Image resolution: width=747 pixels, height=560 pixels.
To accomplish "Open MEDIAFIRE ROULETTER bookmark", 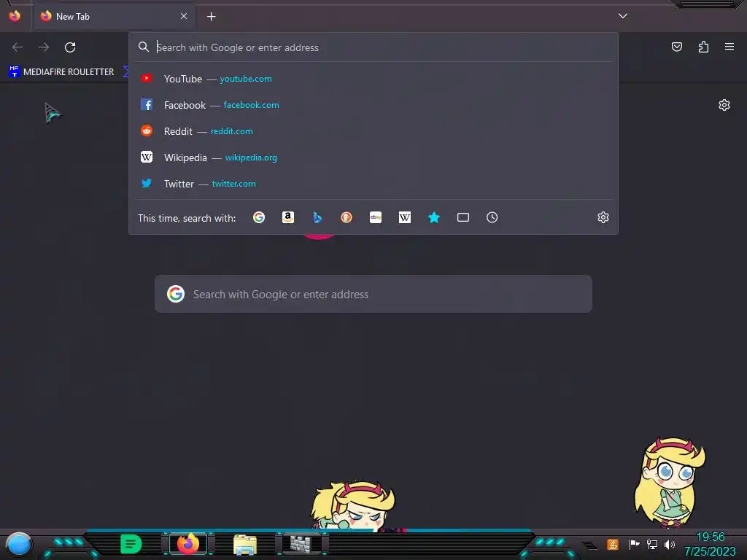I will [x=62, y=71].
